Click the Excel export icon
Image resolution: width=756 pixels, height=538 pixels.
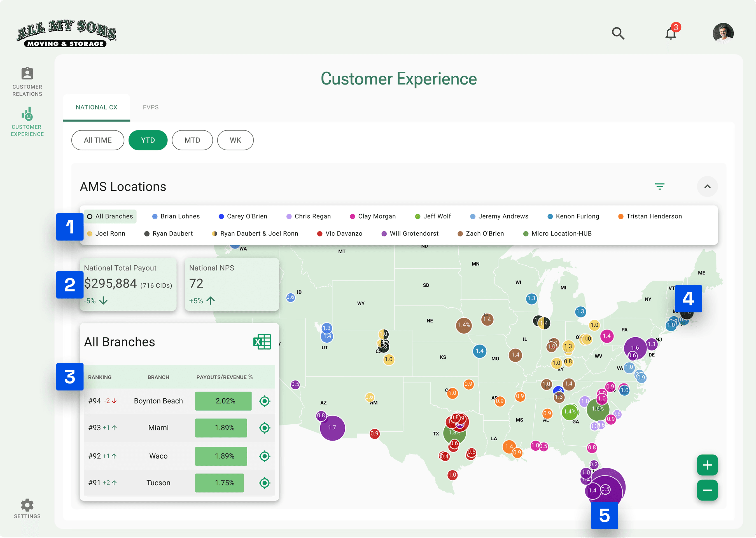pos(262,342)
